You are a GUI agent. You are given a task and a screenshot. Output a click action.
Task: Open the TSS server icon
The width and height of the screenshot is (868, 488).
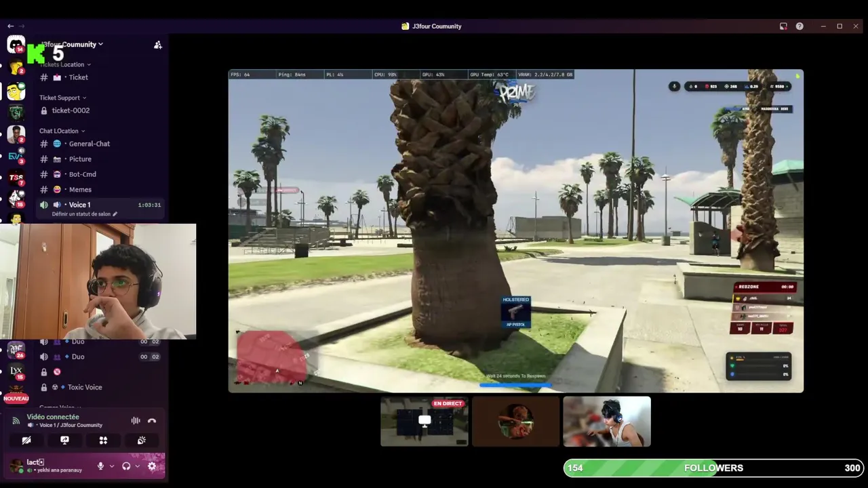16,178
